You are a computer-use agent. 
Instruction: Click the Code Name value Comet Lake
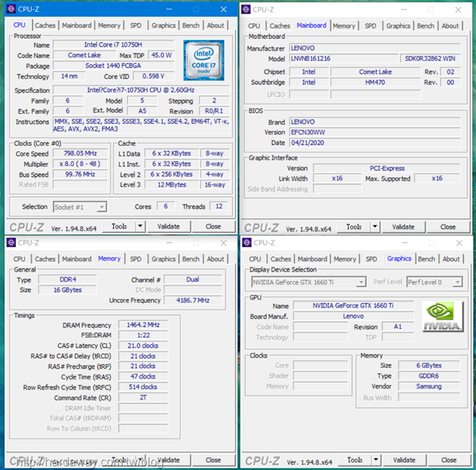pos(84,55)
